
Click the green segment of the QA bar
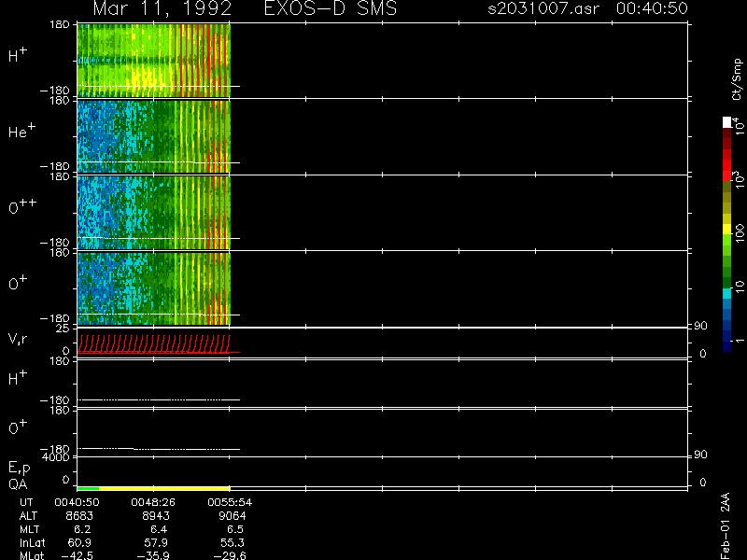tap(88, 488)
